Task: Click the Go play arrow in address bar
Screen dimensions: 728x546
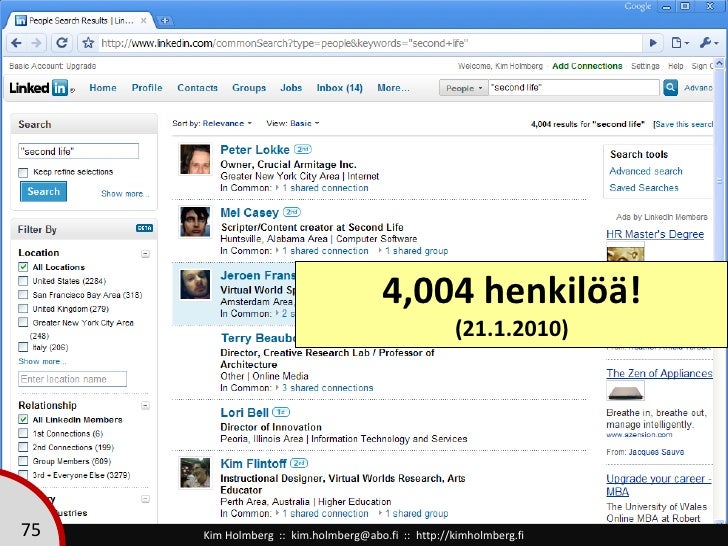Action: 653,43
